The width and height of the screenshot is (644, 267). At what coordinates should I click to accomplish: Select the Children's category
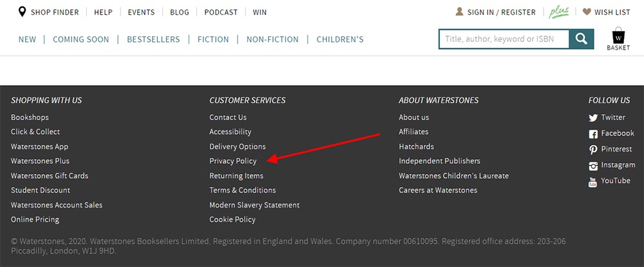[340, 39]
